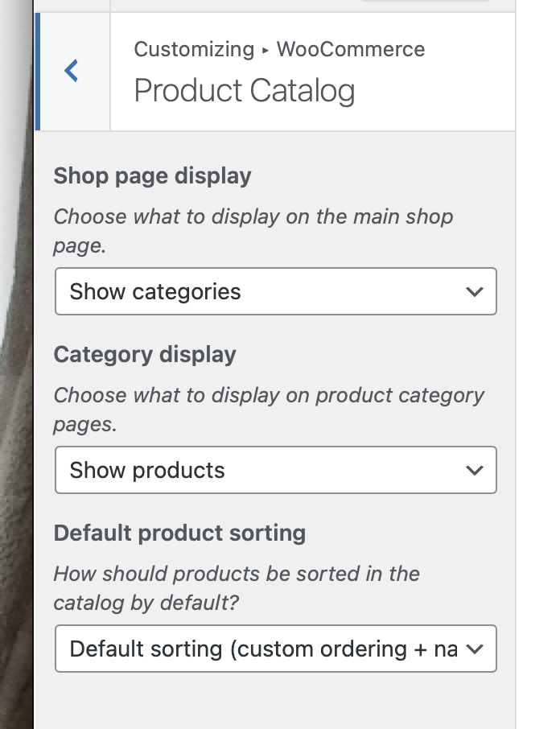Click the breadcrumb triangle separator before WooCommerce
The width and height of the screenshot is (560, 729).
coord(266,50)
